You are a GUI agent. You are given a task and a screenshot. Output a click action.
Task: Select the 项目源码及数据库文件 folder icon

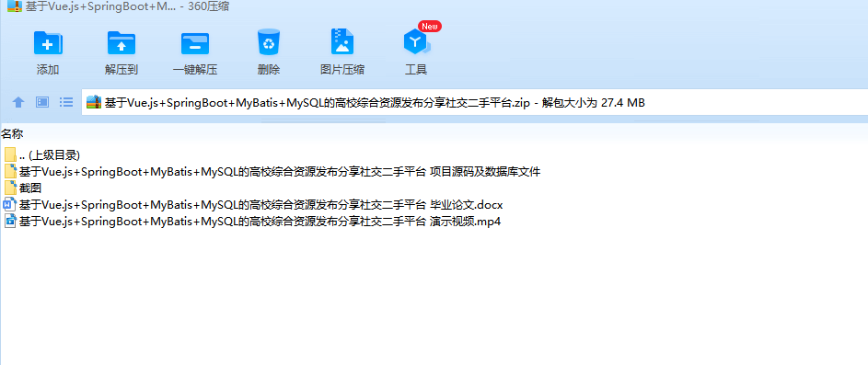(10, 171)
